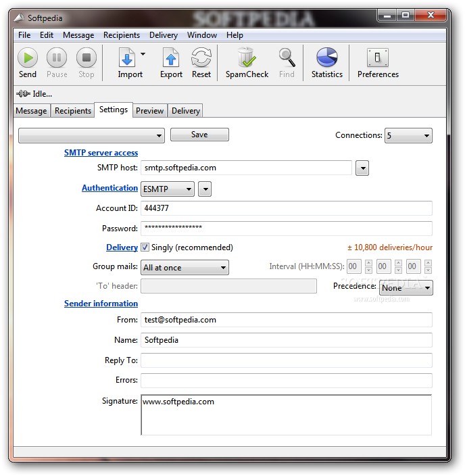The height and width of the screenshot is (476, 465).
Task: Open Statistics pie chart icon
Action: click(327, 57)
